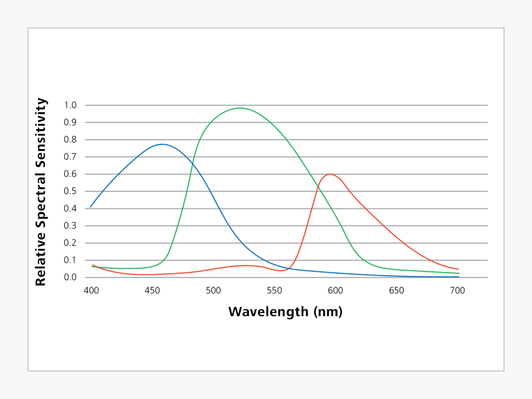This screenshot has width=532, height=399.
Task: Select the Relative Spectral Sensitivity axis title
Action: tap(41, 192)
